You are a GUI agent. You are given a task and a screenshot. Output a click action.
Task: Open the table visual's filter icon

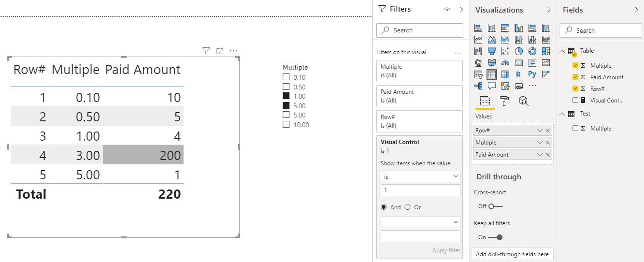[206, 51]
